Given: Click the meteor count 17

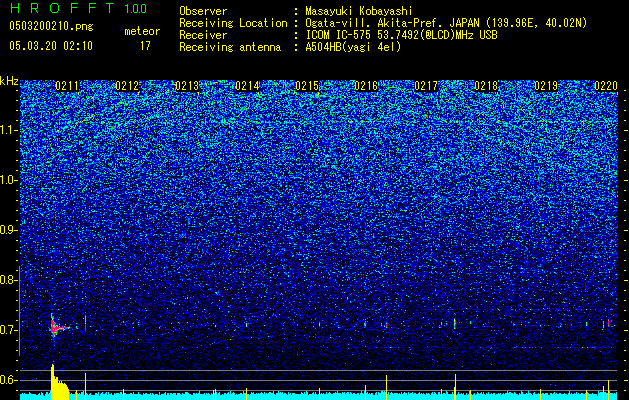Looking at the screenshot, I should point(145,46).
